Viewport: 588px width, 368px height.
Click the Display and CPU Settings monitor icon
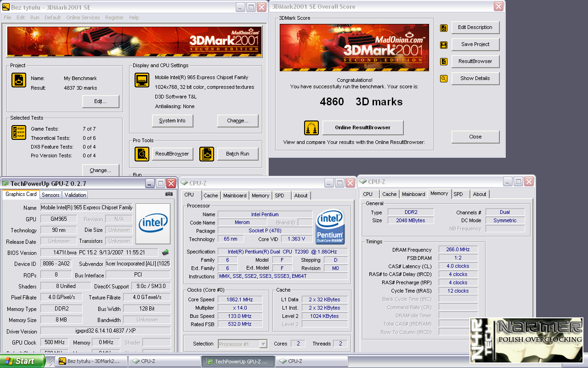[x=142, y=80]
